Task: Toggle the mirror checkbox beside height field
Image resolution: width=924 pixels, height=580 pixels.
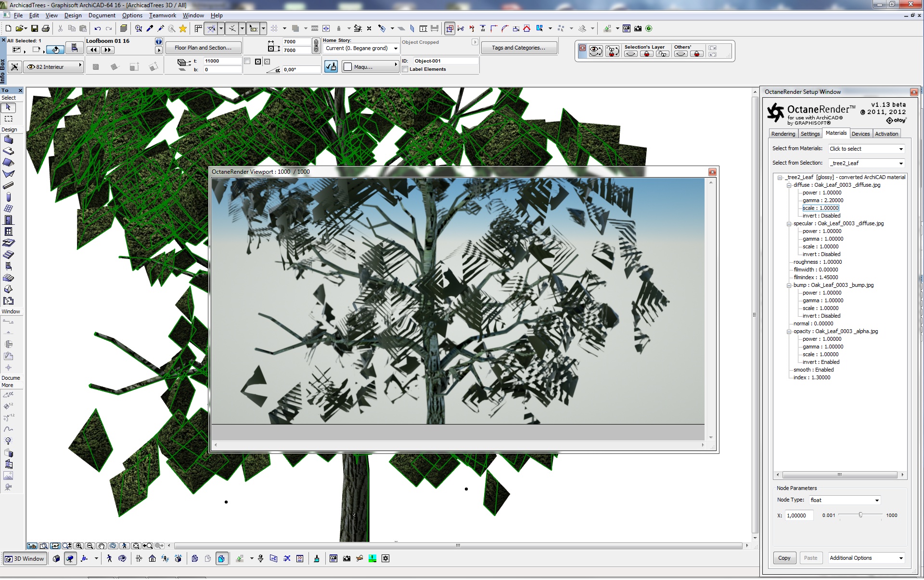Action: pyautogui.click(x=247, y=61)
